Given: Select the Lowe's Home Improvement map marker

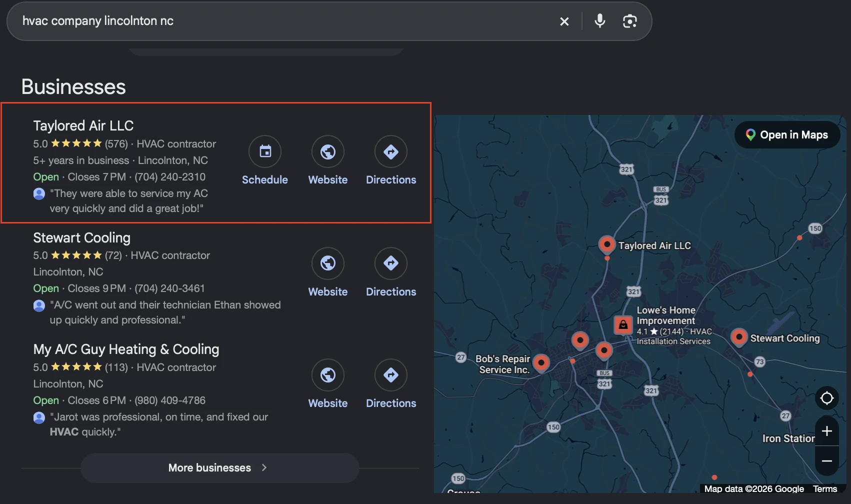Looking at the screenshot, I should 623,325.
